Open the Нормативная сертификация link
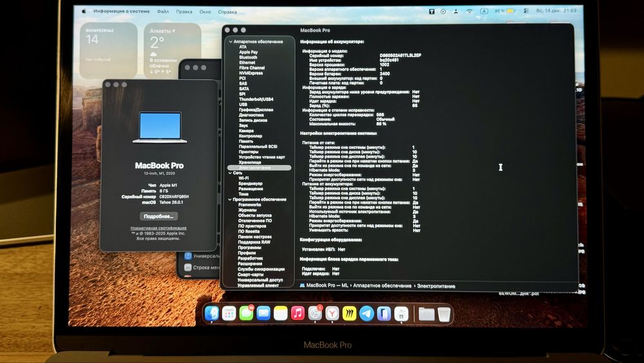This screenshot has width=644, height=363. point(158,228)
